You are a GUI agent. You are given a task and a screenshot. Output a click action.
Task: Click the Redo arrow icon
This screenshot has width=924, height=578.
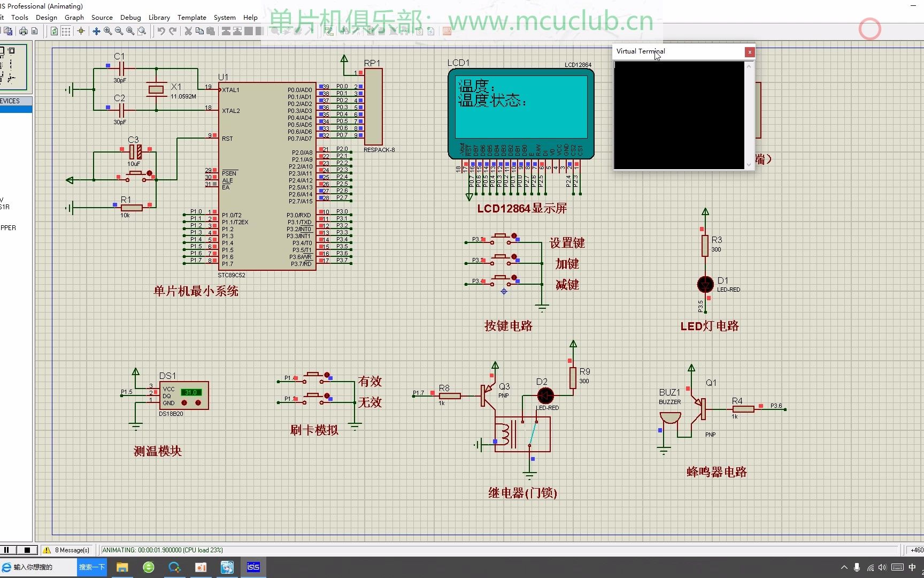click(x=172, y=31)
